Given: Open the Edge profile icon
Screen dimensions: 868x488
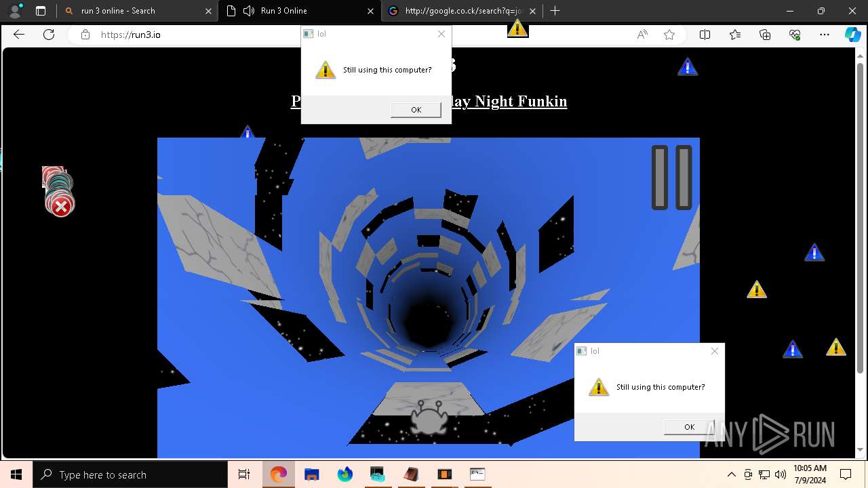Looking at the screenshot, I should point(15,11).
